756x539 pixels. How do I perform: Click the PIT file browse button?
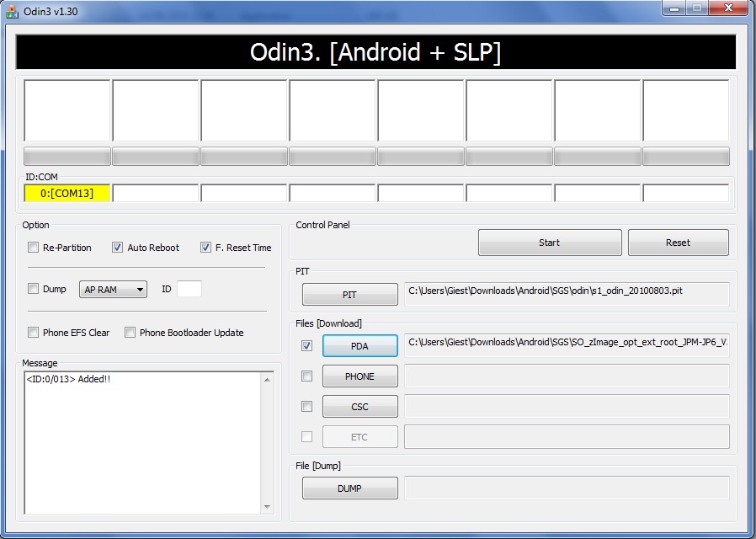tap(350, 295)
